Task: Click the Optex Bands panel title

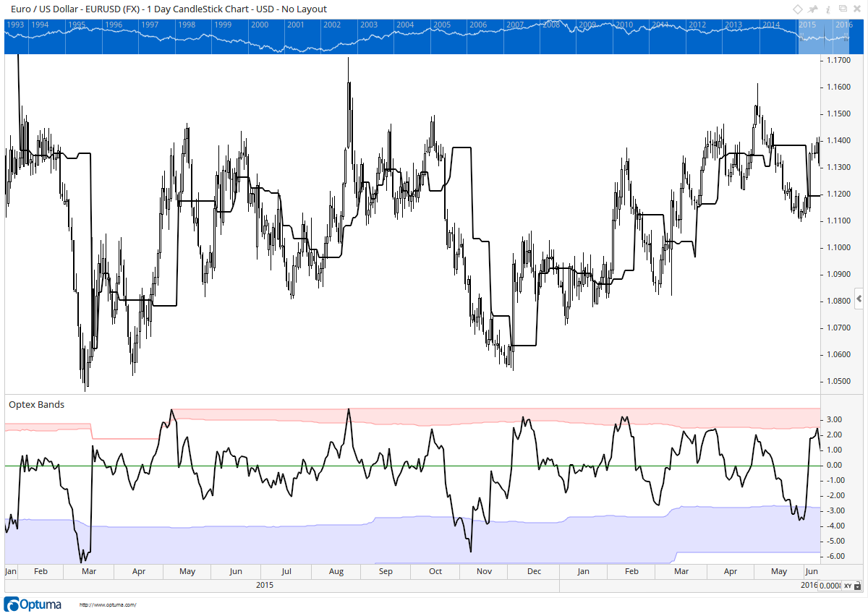Action: 36,404
